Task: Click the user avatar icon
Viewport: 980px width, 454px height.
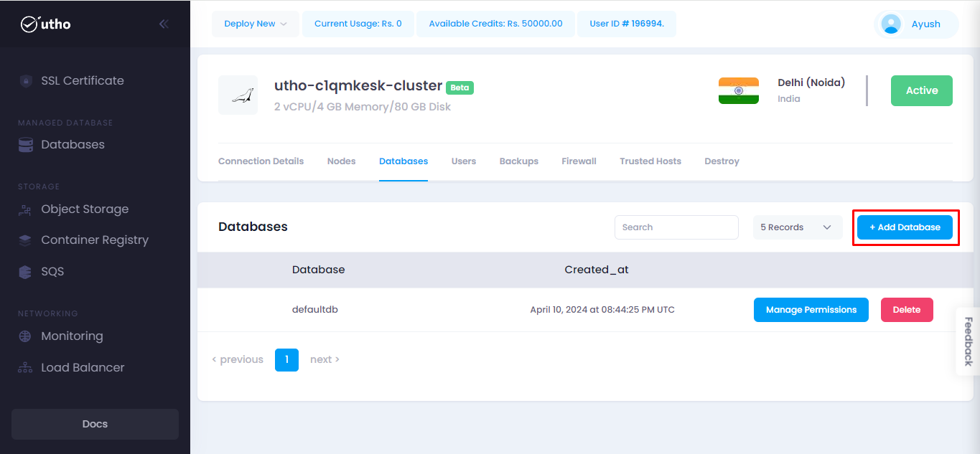Action: tap(891, 24)
